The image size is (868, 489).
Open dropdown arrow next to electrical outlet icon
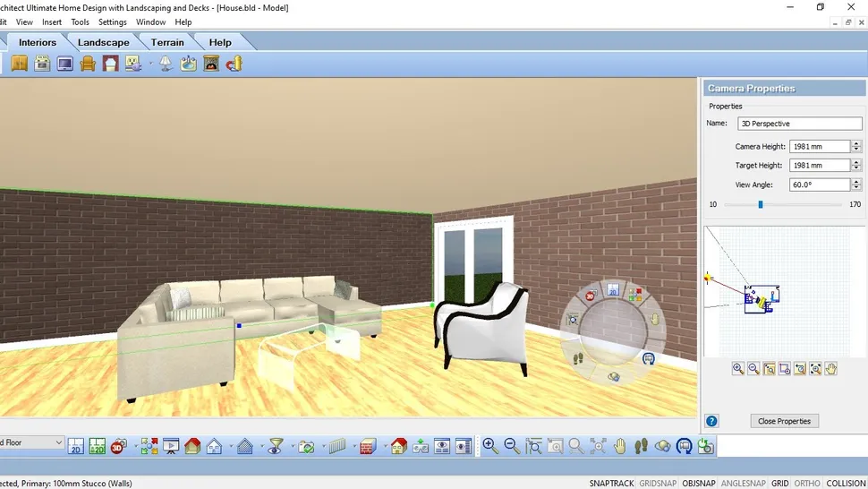point(149,64)
